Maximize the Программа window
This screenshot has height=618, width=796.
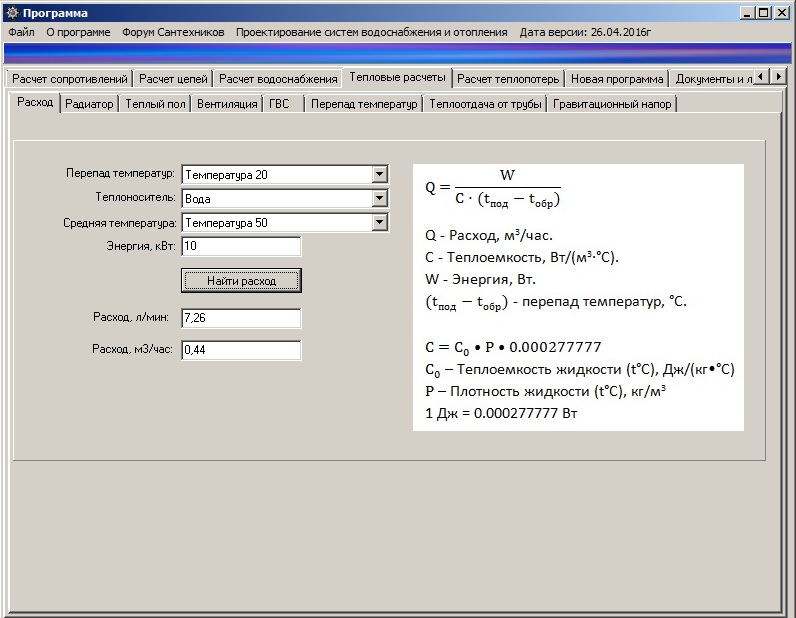(x=763, y=13)
